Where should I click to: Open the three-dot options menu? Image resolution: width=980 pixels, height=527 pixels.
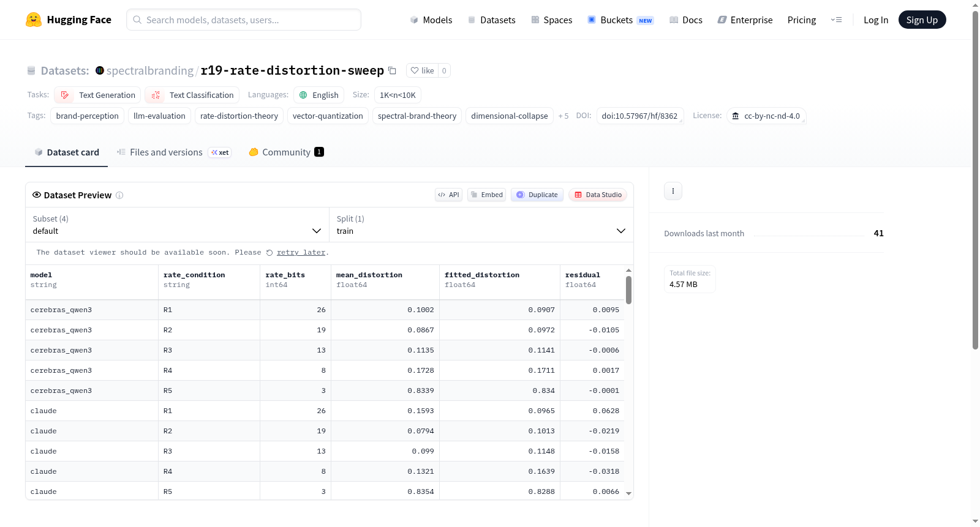pos(673,191)
